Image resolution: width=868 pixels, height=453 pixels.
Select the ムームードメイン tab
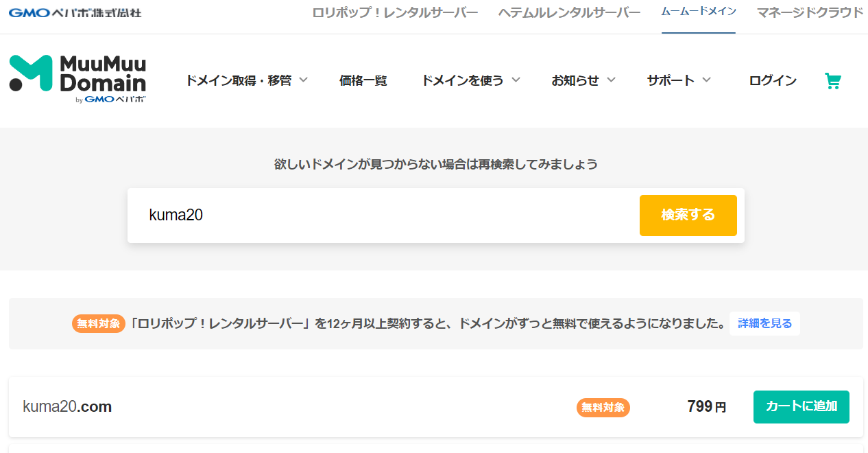698,12
